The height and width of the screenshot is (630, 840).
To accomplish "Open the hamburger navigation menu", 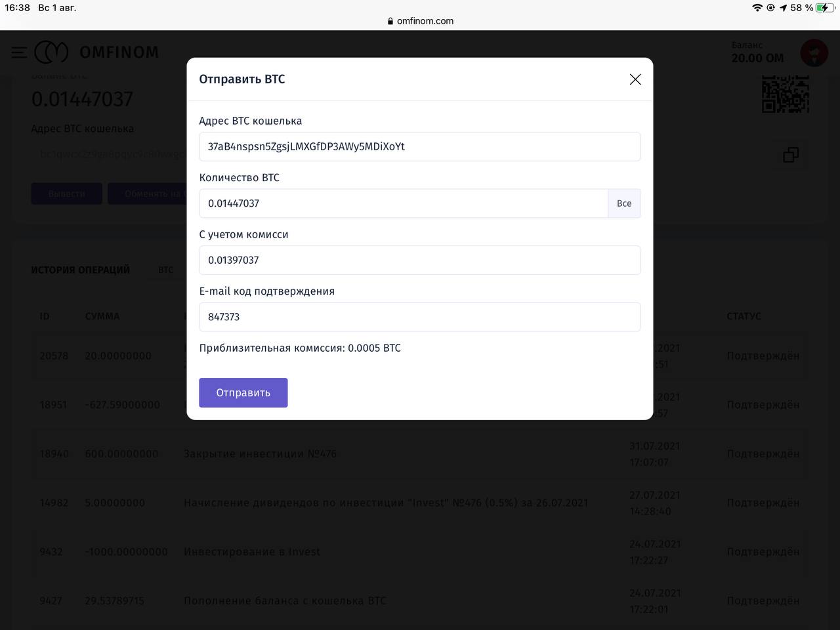I will pos(19,52).
